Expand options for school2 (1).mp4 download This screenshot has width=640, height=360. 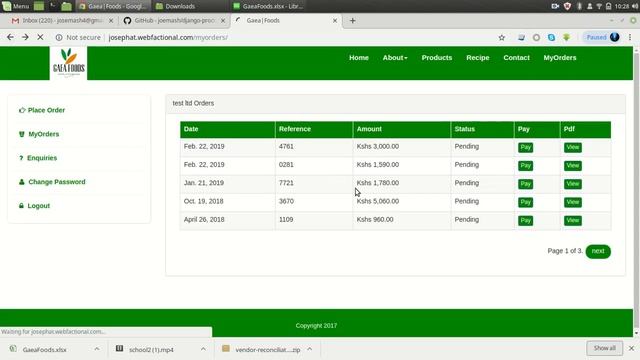[203, 349]
